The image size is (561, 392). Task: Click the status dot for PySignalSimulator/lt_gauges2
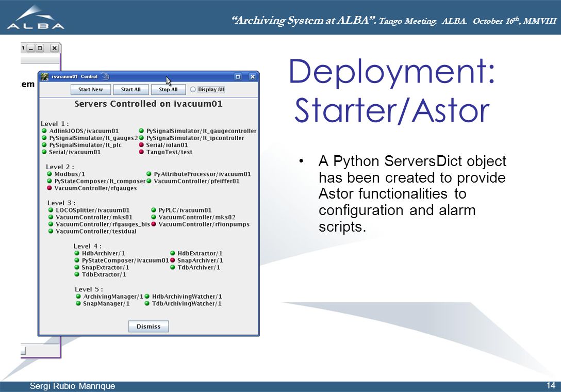tap(44, 138)
